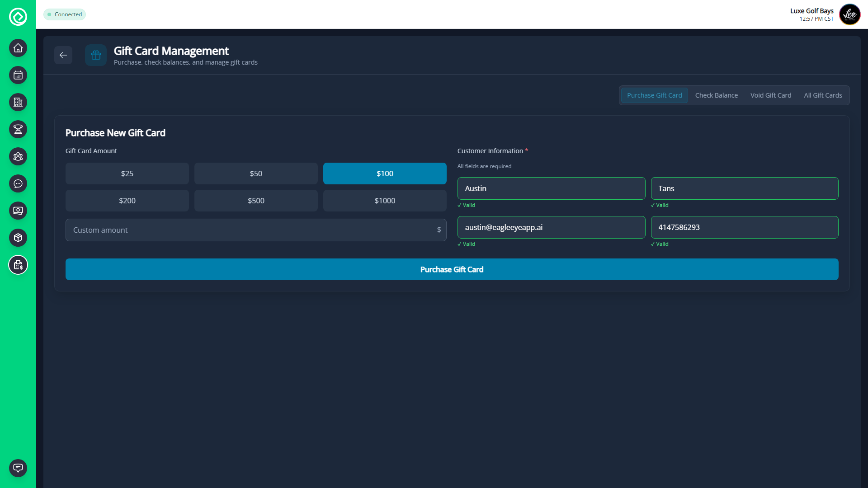Select the $500 gift card amount
The image size is (868, 488).
pyautogui.click(x=256, y=201)
